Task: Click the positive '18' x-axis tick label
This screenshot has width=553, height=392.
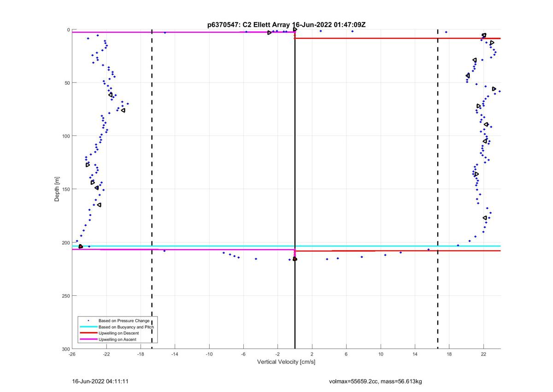Action: pos(449,354)
